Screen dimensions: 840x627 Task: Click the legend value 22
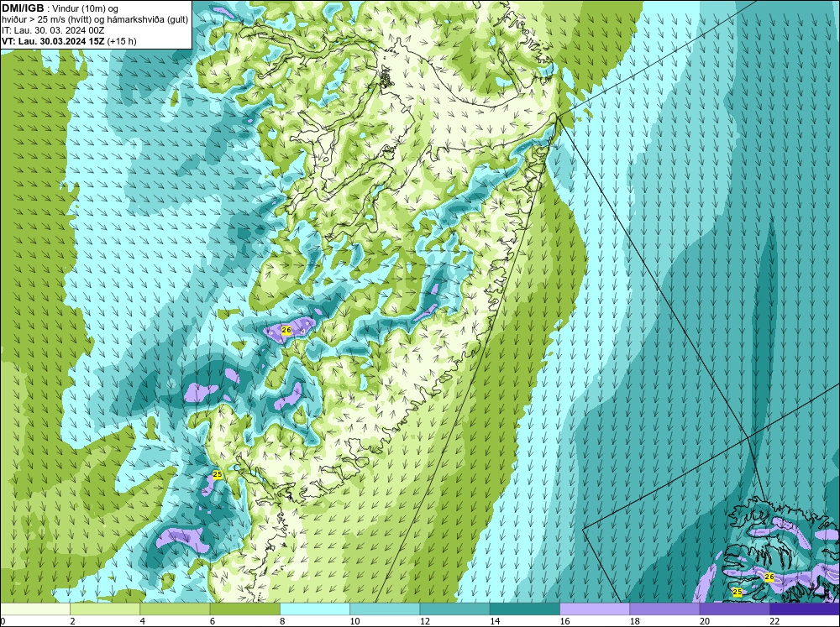click(774, 621)
